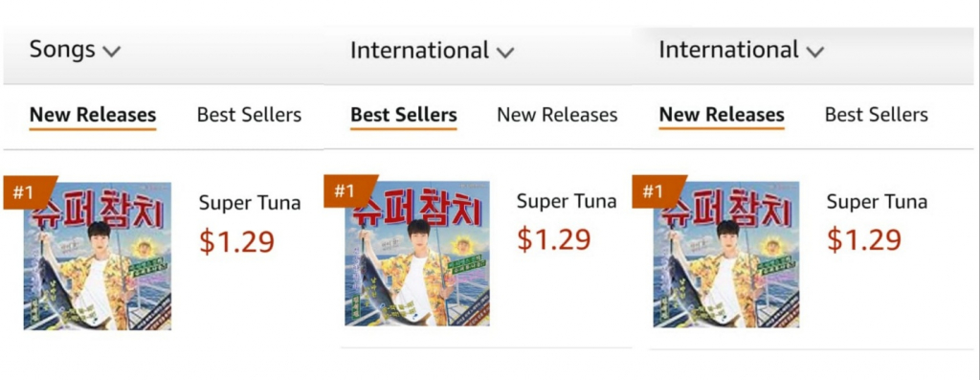The image size is (980, 380).
Task: Click the #1 rank badge in the Songs panel
Action: tap(29, 192)
